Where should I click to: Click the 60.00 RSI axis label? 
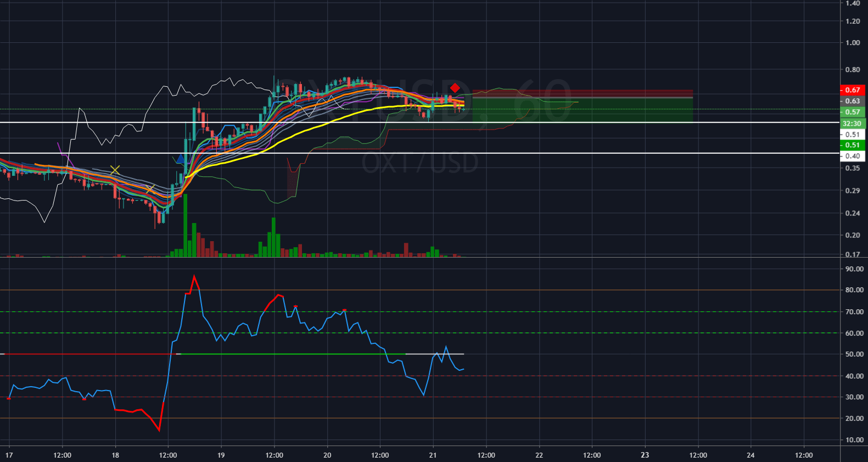(854, 333)
